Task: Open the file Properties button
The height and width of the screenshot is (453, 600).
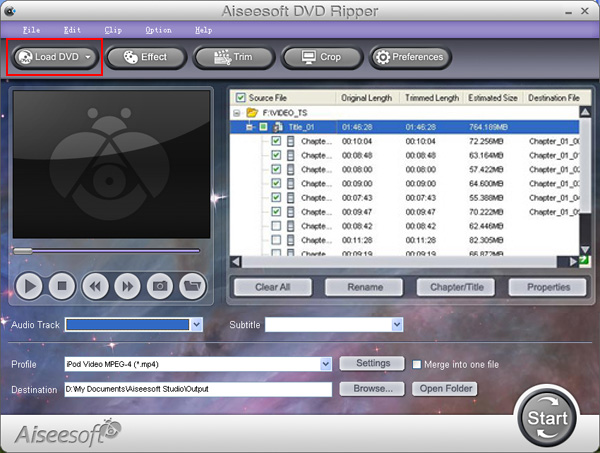Action: [x=548, y=287]
